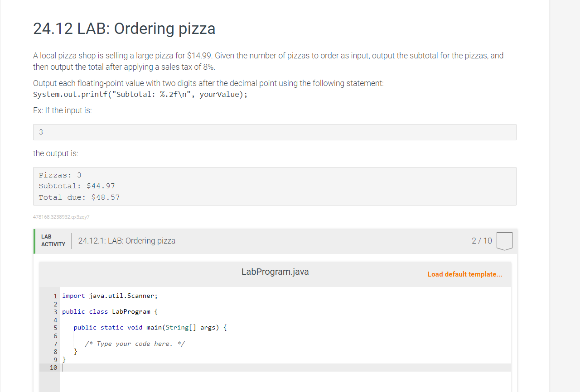Click the 24.12 LAB: Ordering pizza heading
The width and height of the screenshot is (580, 392).
click(124, 29)
